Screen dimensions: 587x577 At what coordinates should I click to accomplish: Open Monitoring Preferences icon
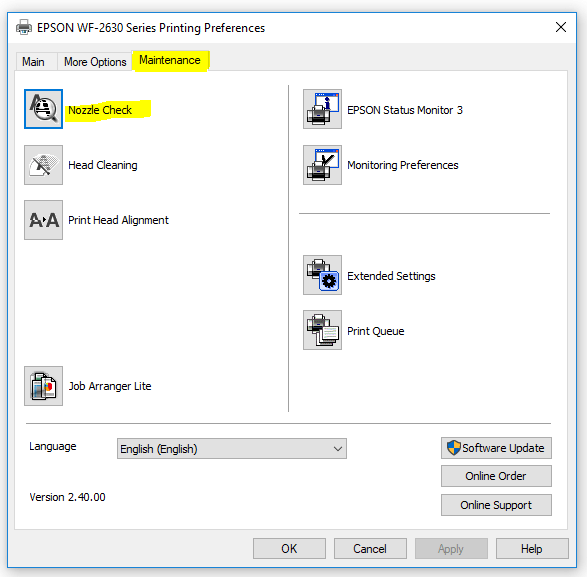[322, 165]
